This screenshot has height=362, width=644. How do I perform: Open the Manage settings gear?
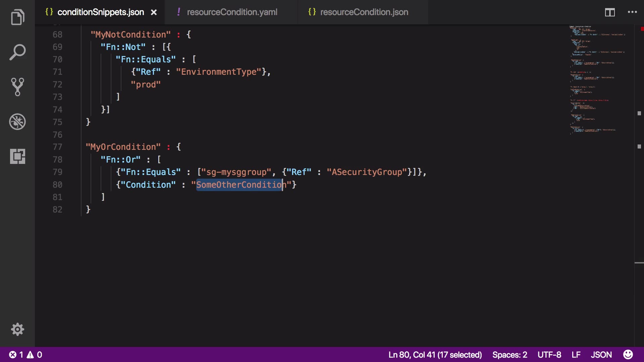click(17, 329)
